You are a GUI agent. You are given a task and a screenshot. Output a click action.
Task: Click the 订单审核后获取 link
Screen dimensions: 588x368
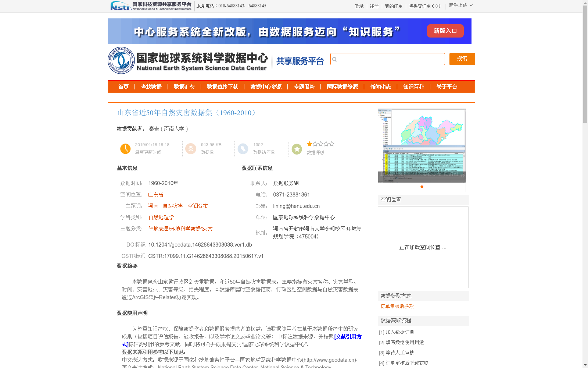tap(397, 306)
